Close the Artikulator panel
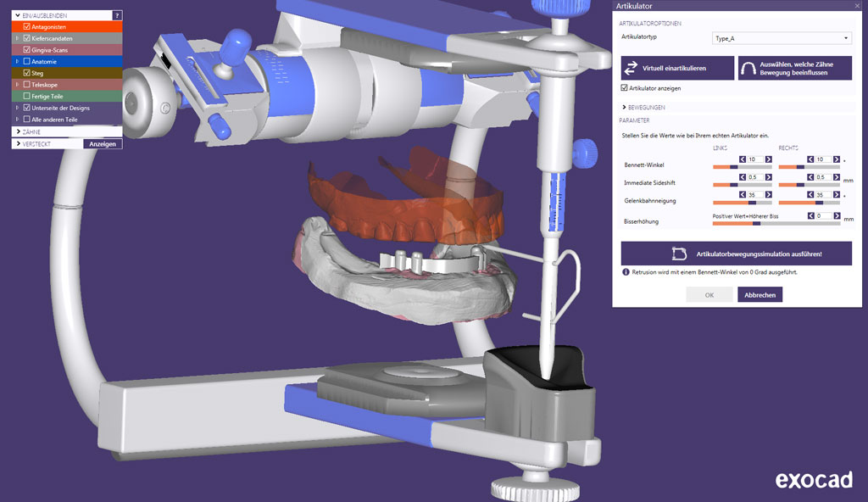 857,6
